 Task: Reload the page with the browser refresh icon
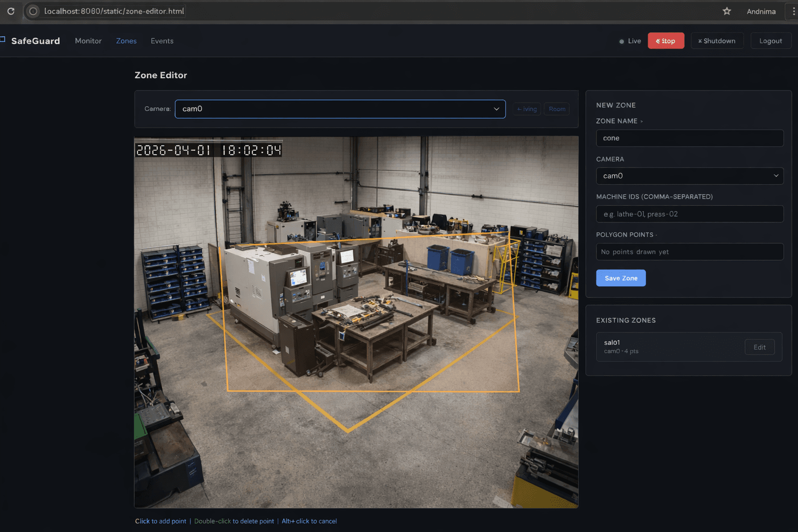click(x=11, y=11)
